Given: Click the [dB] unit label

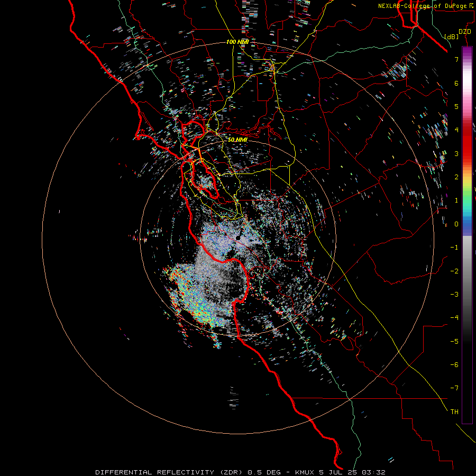Looking at the screenshot, I should click(x=452, y=36).
